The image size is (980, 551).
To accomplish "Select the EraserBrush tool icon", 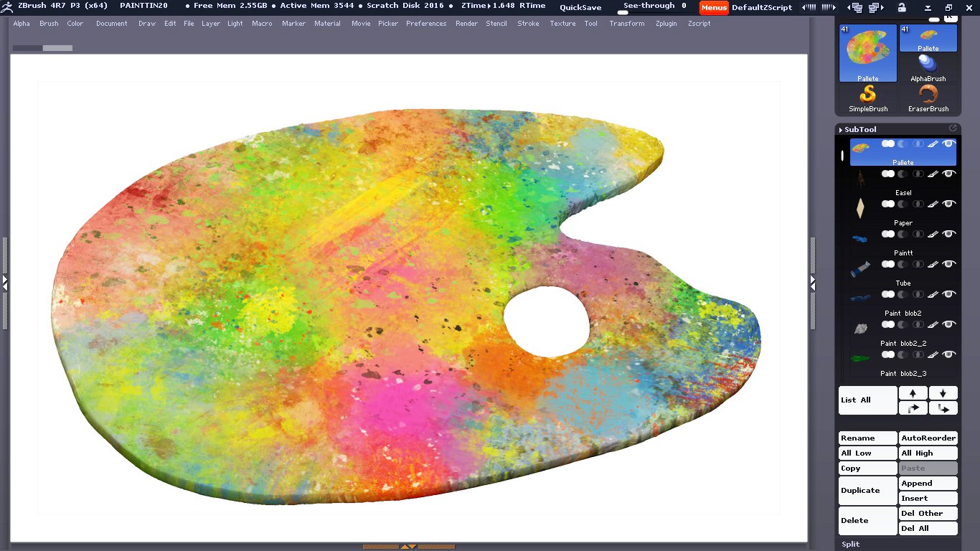I will point(928,98).
